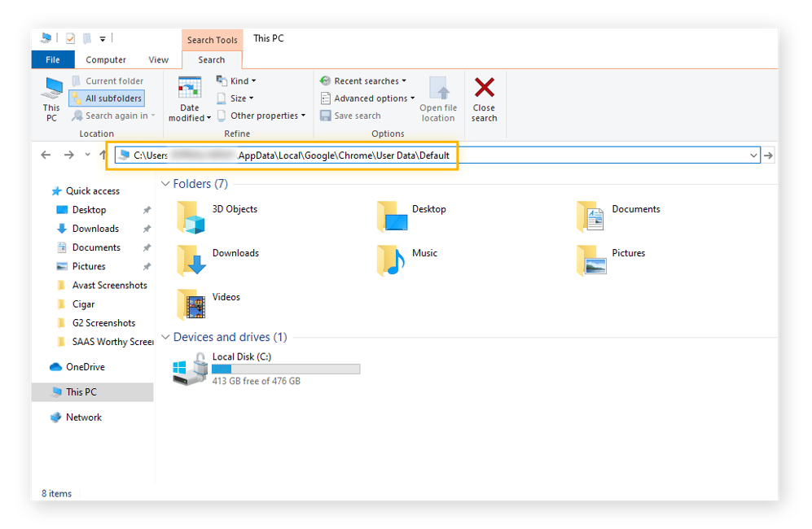Open Network from the sidebar
Screen dimensions: 812x529
(x=82, y=417)
